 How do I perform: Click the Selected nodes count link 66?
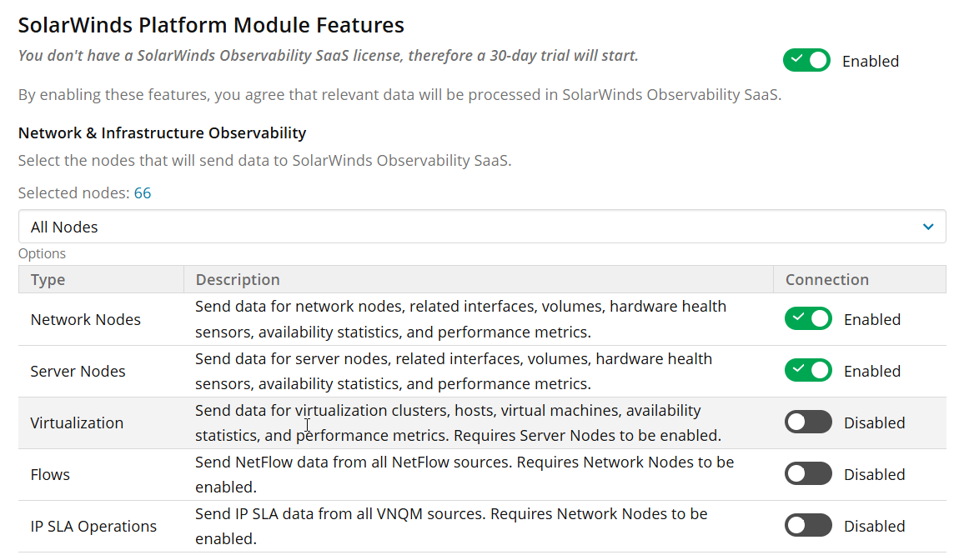pos(143,193)
